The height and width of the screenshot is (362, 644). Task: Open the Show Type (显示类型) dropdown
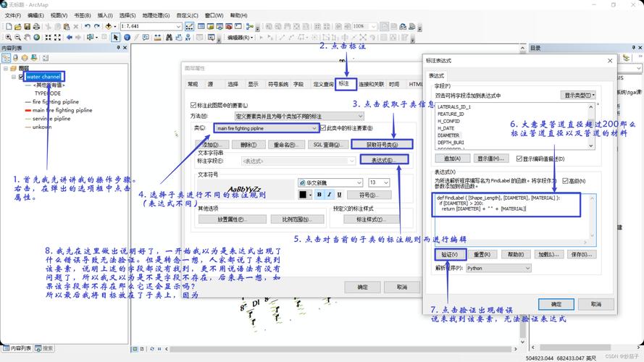578,96
